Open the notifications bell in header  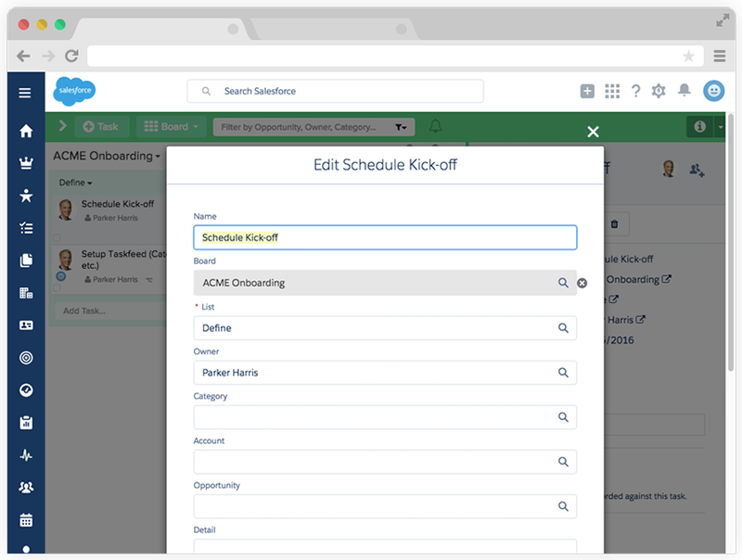click(684, 90)
